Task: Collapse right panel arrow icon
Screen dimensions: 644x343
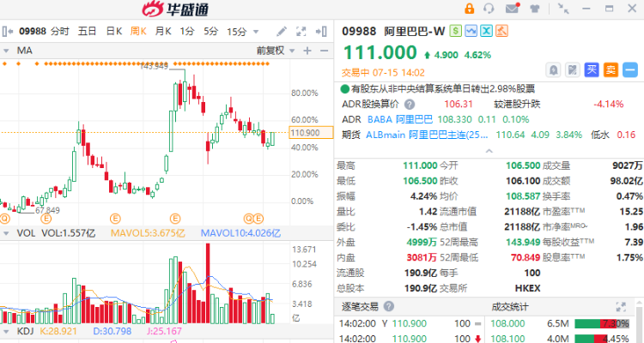Action: (321, 32)
